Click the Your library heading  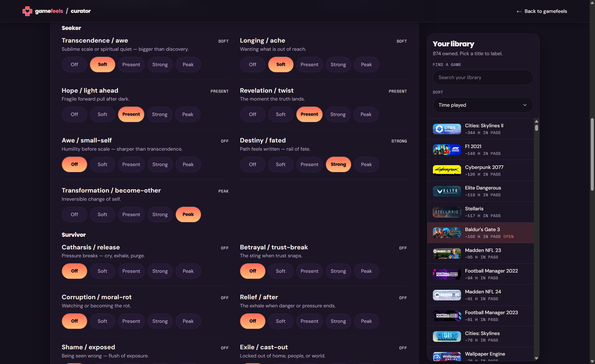(x=453, y=44)
